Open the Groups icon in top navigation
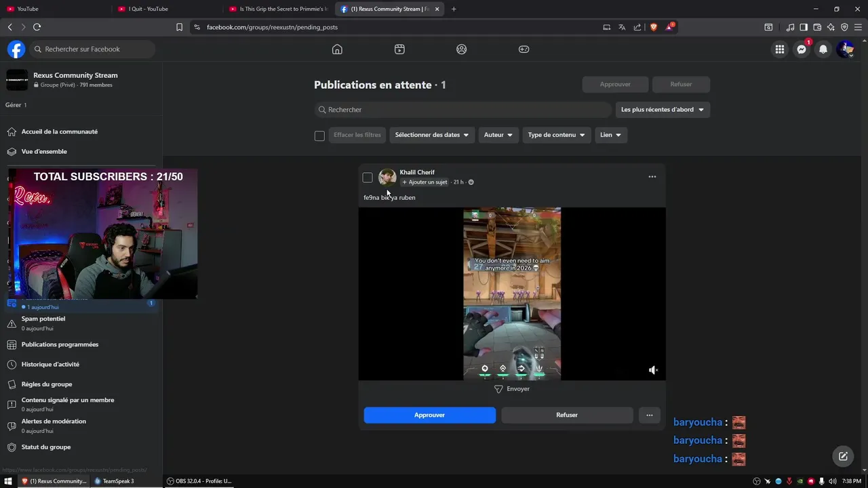This screenshot has width=868, height=488. (x=462, y=49)
